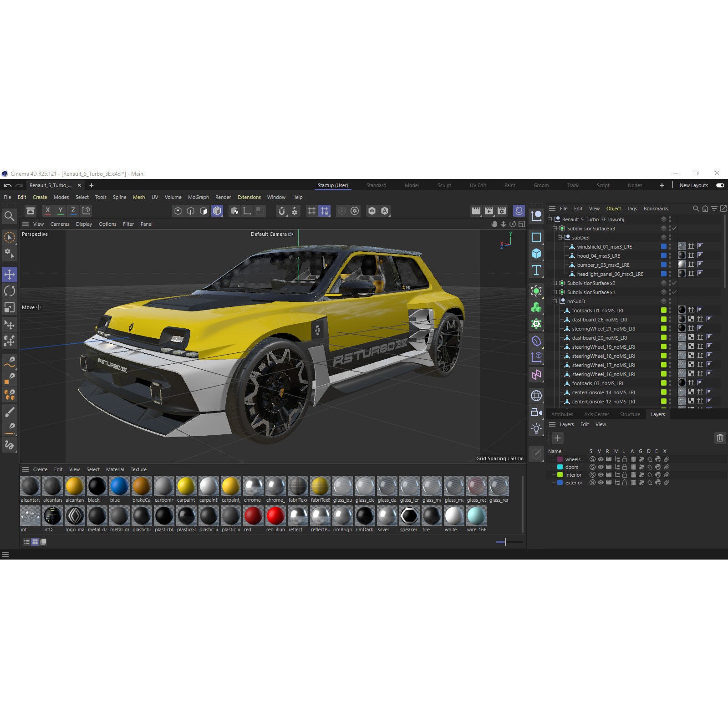Click the globe environment icon in side palette
The height and width of the screenshot is (728, 728).
coord(536,396)
